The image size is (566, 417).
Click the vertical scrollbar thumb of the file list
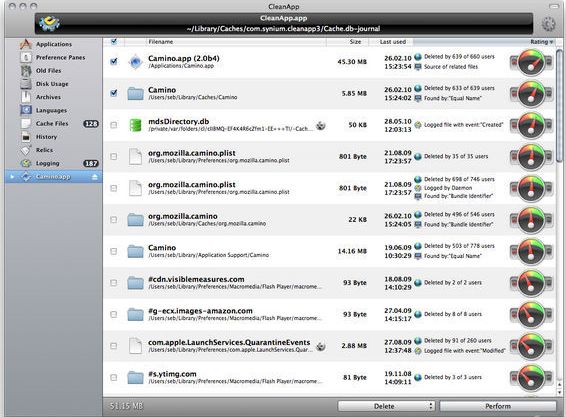click(559, 106)
